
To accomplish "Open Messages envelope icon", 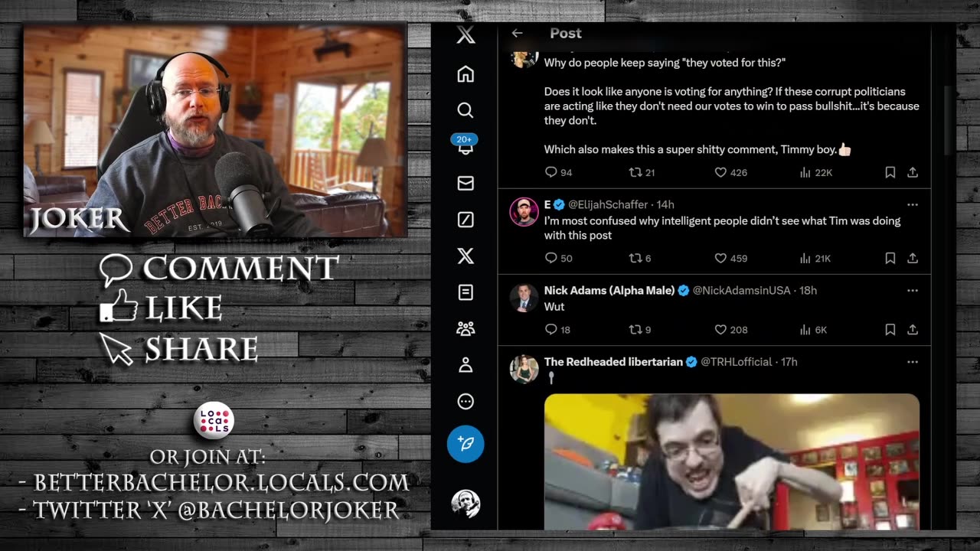I will [x=465, y=183].
